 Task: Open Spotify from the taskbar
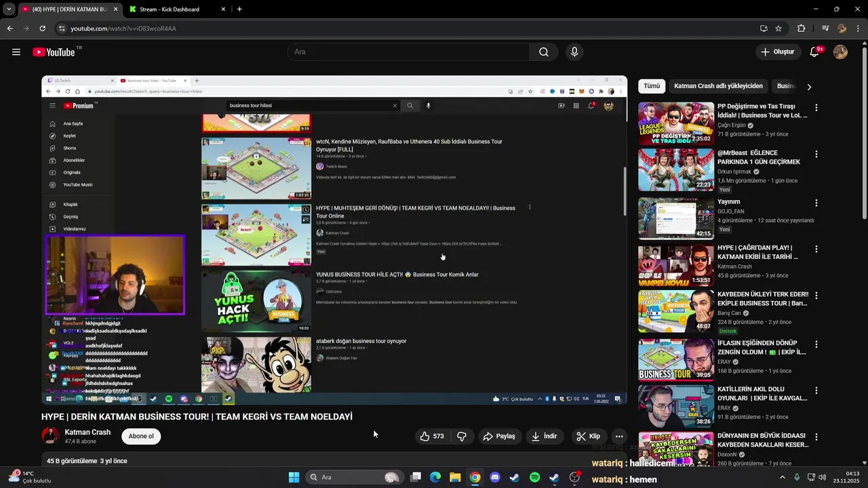534,477
